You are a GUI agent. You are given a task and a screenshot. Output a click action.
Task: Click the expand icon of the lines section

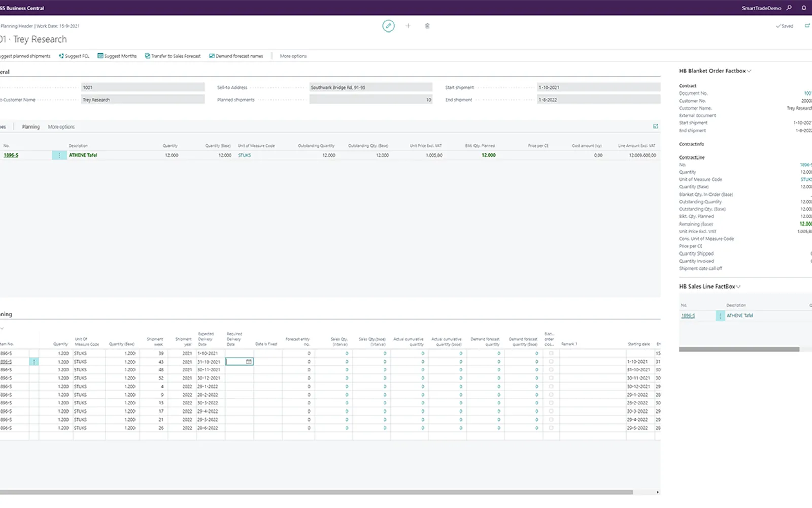click(655, 126)
